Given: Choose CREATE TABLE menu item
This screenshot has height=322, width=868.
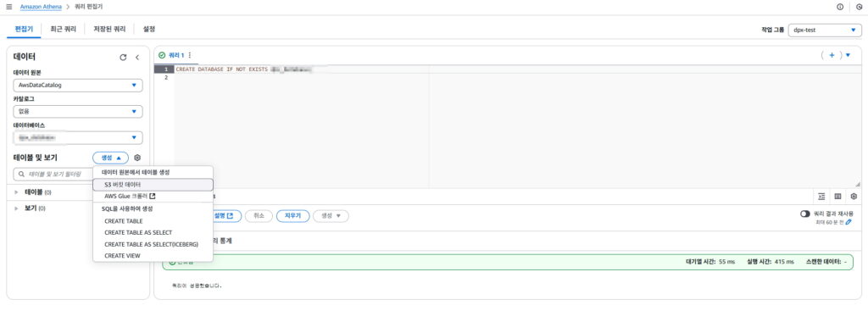Looking at the screenshot, I should pyautogui.click(x=153, y=221).
